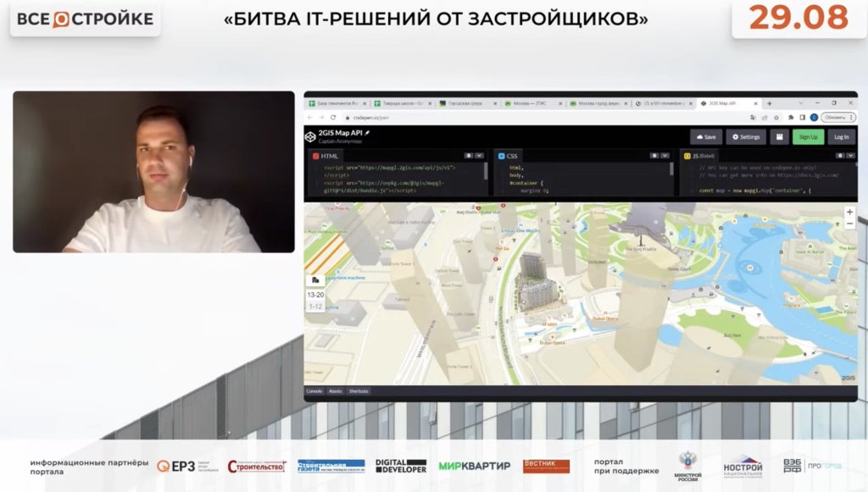The height and width of the screenshot is (492, 868).
Task: Click the Вестник partner logo
Action: coord(547,466)
